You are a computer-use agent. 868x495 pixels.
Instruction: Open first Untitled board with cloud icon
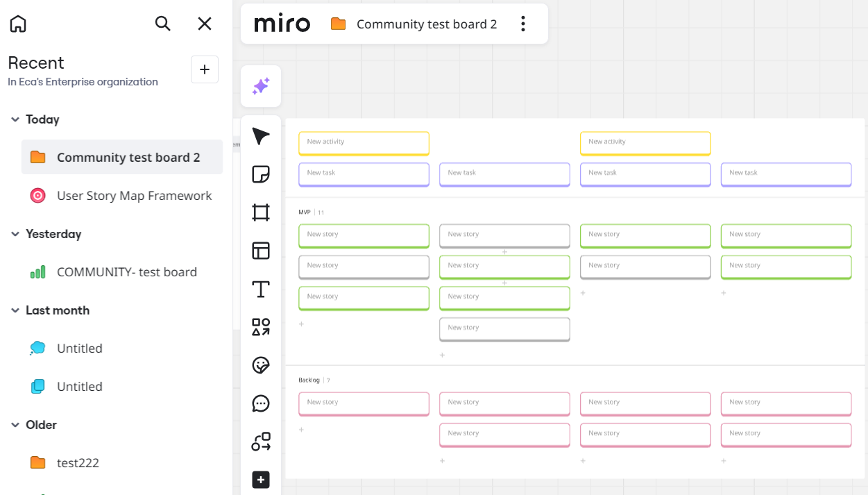[x=122, y=349]
